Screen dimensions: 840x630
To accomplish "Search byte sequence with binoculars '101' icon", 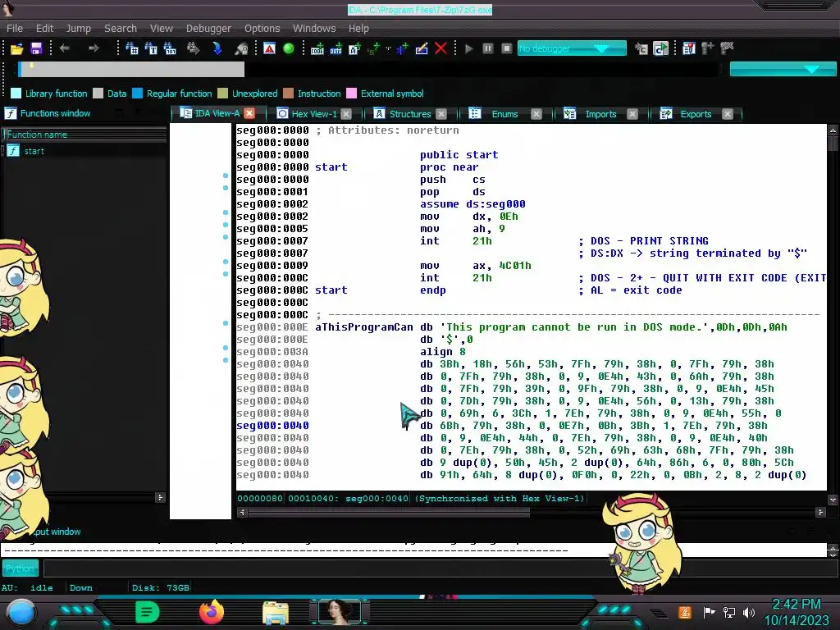I will point(170,48).
